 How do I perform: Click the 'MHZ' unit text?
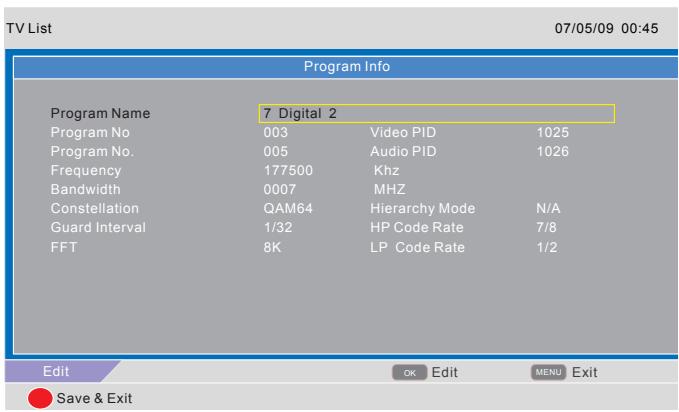390,190
